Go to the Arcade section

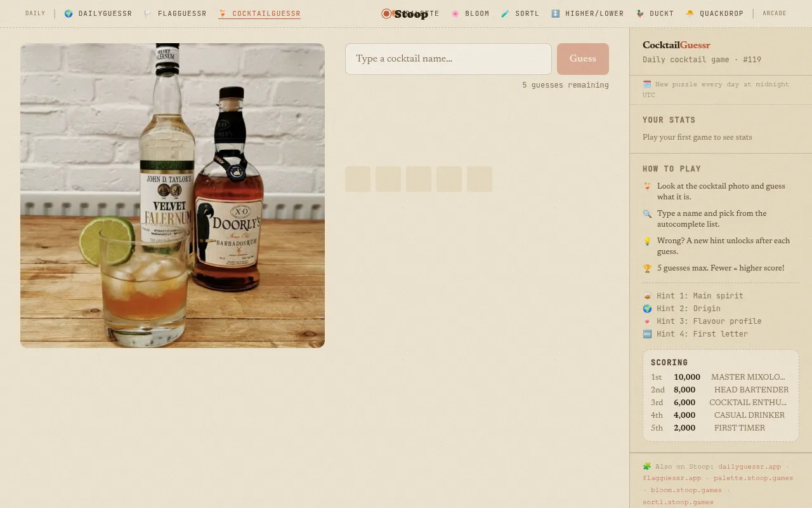775,13
